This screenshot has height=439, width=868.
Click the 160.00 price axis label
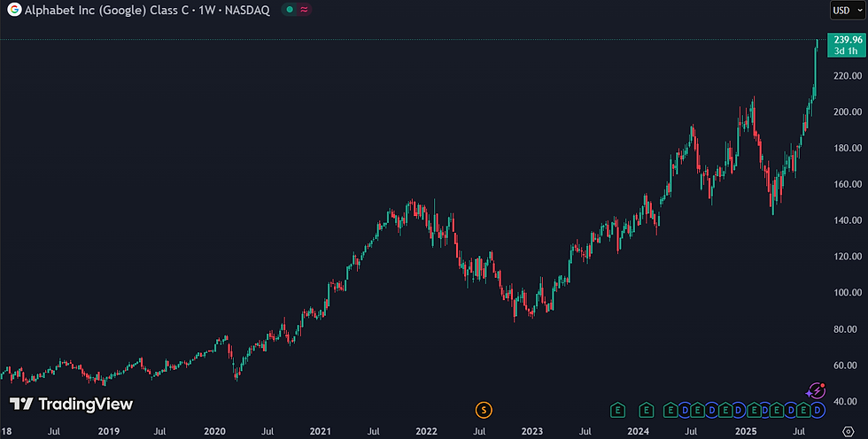click(848, 184)
